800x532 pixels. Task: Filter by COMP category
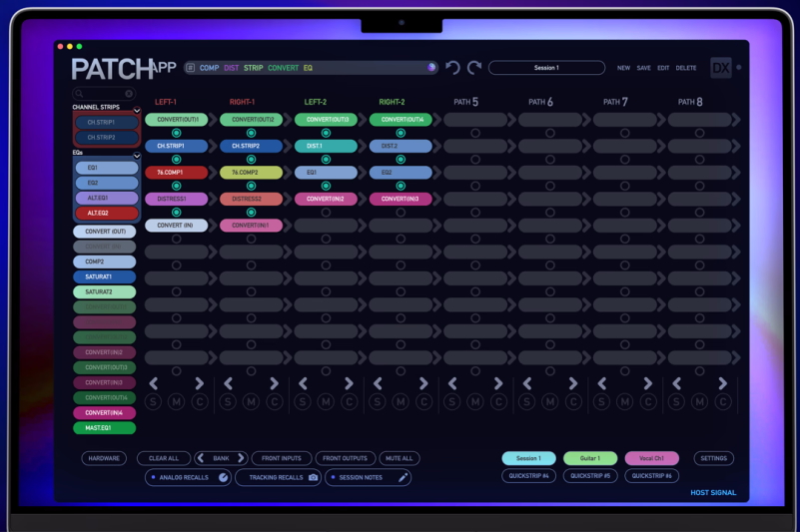209,67
